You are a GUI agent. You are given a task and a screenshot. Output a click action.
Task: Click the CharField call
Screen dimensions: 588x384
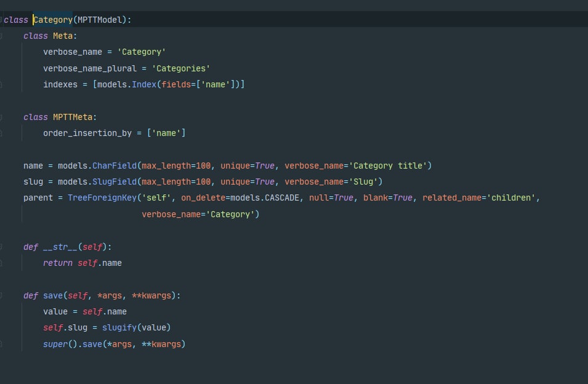115,166
